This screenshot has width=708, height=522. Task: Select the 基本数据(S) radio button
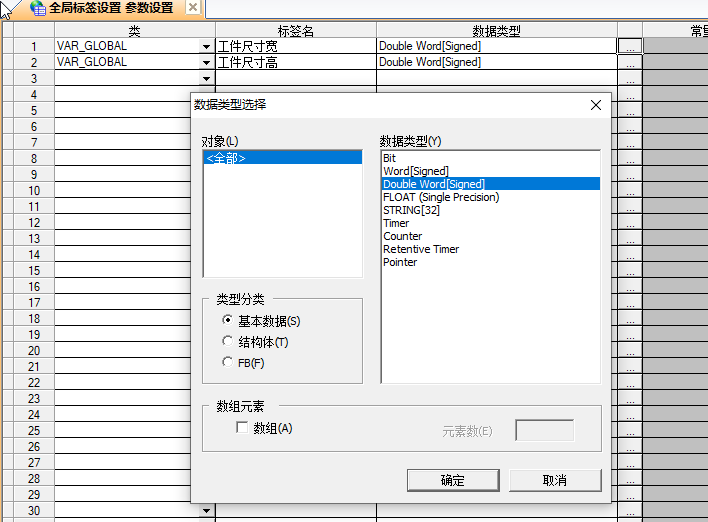tap(228, 321)
